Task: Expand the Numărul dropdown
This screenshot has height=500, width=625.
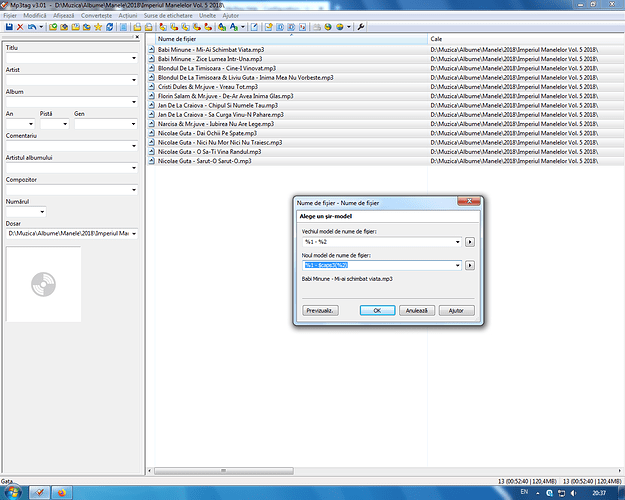Action: 42,212
